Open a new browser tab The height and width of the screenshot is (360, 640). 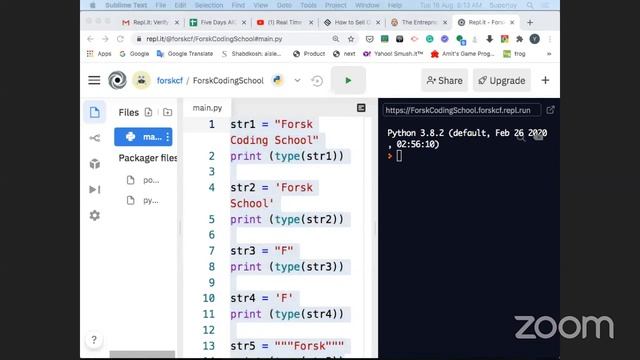pyautogui.click(x=530, y=22)
